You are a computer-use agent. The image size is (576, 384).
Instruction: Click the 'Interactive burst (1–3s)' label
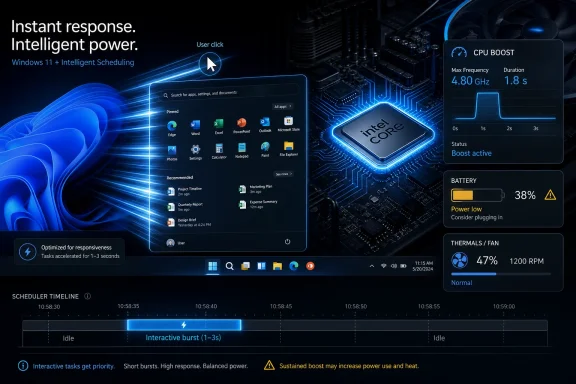pos(183,338)
